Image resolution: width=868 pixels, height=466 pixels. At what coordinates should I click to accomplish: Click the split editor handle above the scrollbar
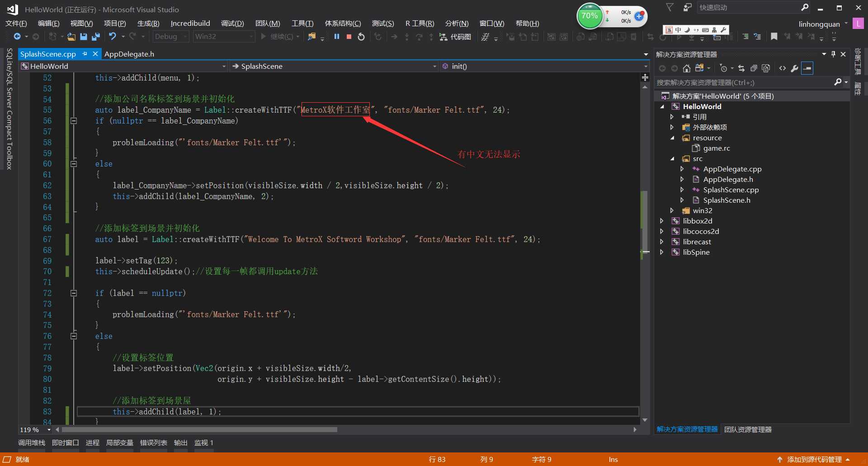point(645,78)
